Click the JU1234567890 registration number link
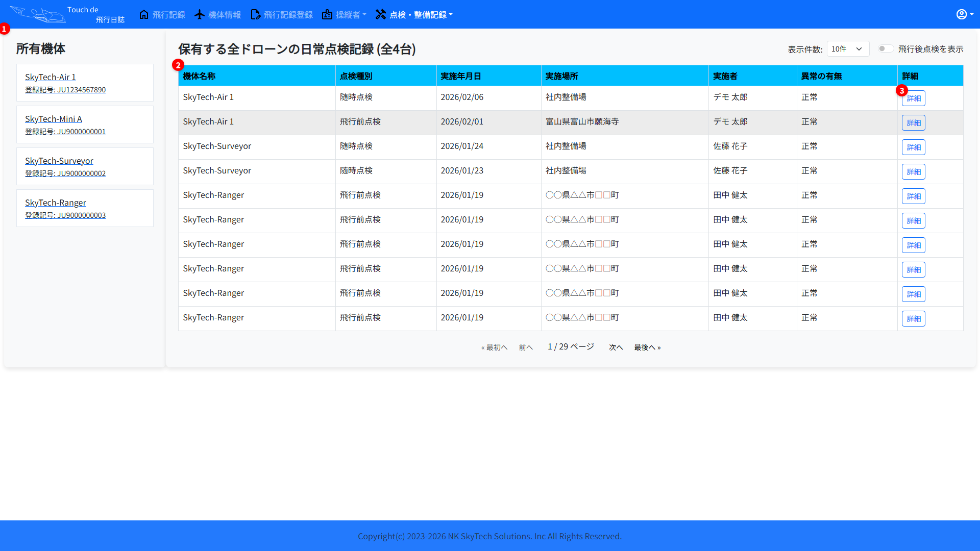The image size is (980, 551). tap(65, 89)
